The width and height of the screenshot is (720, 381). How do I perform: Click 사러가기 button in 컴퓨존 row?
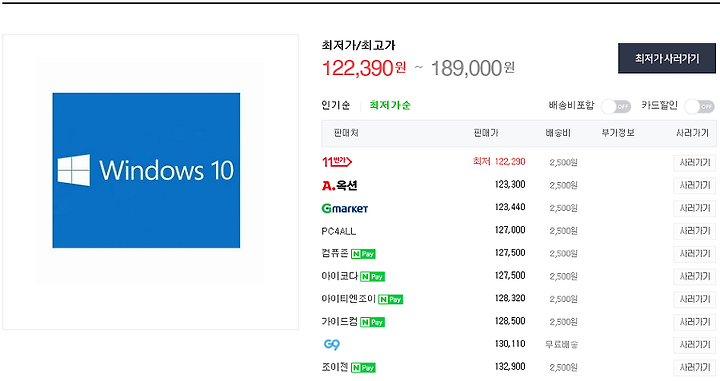point(695,254)
